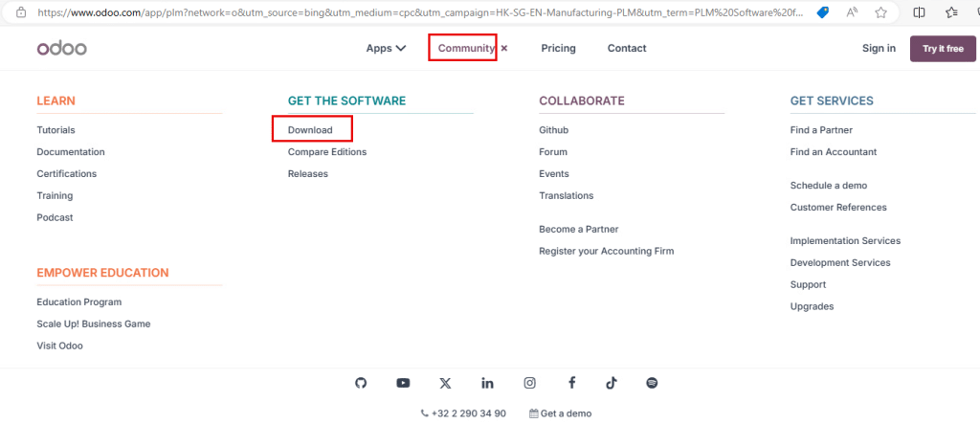The height and width of the screenshot is (424, 980).
Task: Click Schedule a demo link
Action: coord(829,186)
